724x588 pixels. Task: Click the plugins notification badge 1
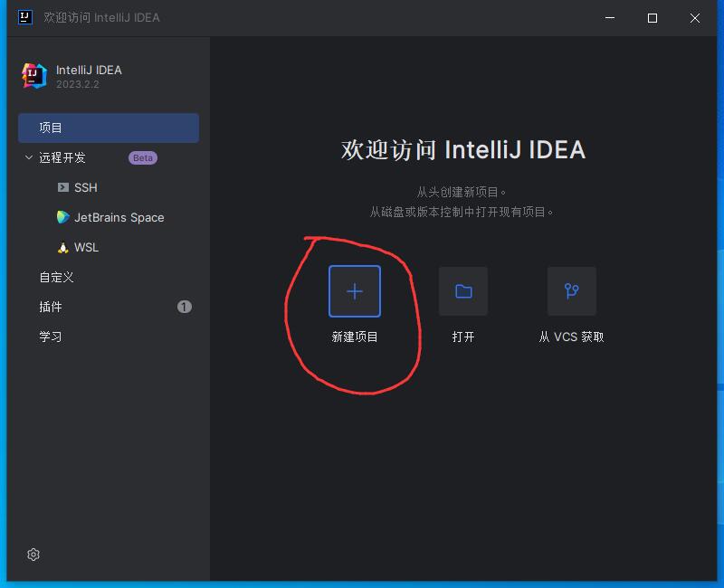point(185,307)
